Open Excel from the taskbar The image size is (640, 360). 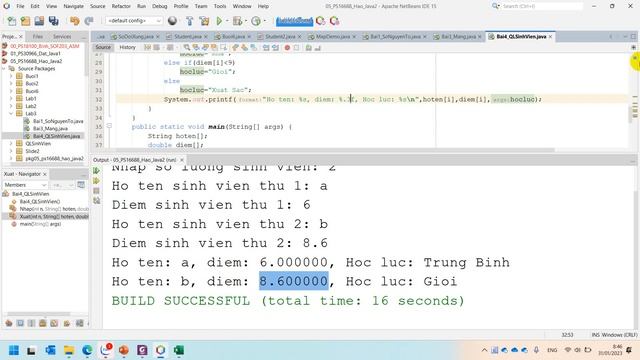(x=178, y=350)
